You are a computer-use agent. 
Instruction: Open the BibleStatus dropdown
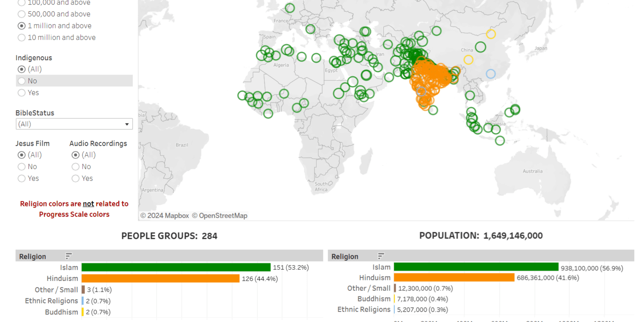[x=74, y=124]
